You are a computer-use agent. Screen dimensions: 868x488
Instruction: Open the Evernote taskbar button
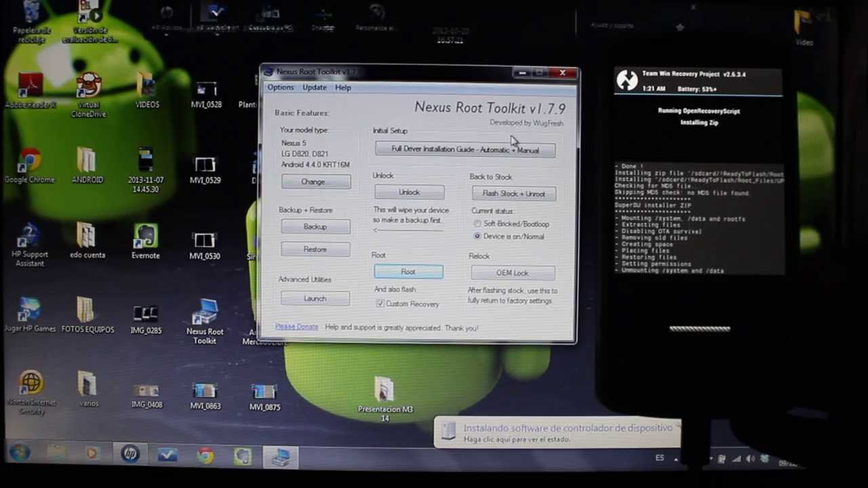click(x=242, y=456)
